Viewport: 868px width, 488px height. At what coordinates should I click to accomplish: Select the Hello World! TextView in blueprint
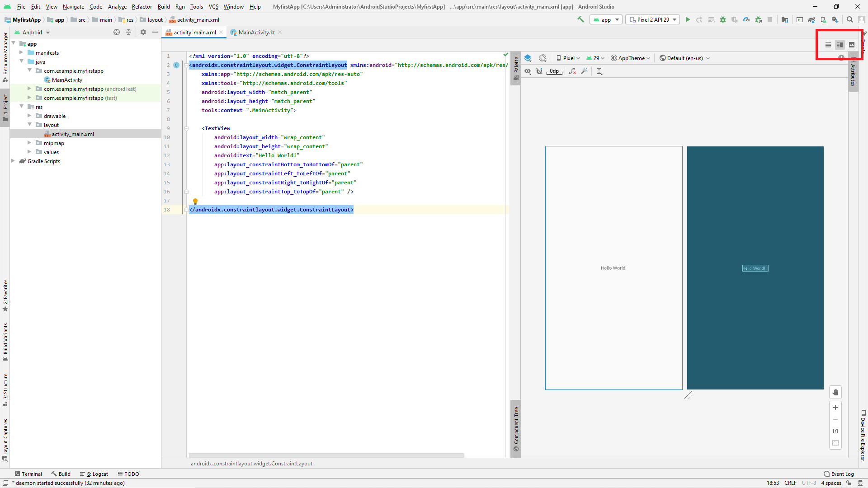click(755, 268)
